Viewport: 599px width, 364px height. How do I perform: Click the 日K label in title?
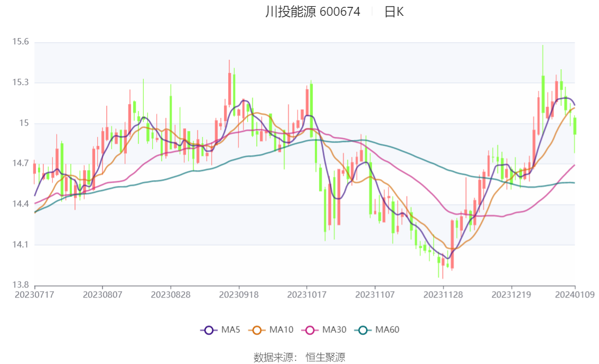click(394, 12)
